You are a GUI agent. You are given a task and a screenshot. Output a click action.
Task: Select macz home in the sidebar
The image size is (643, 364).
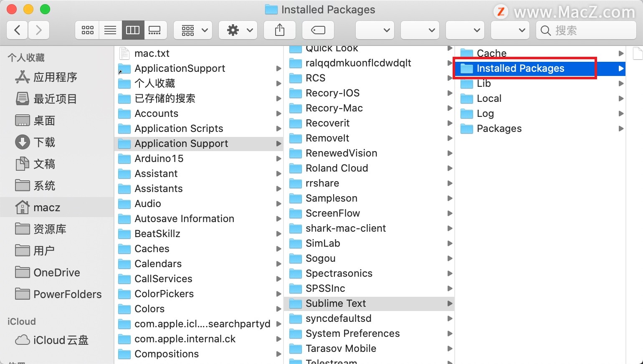point(57,207)
